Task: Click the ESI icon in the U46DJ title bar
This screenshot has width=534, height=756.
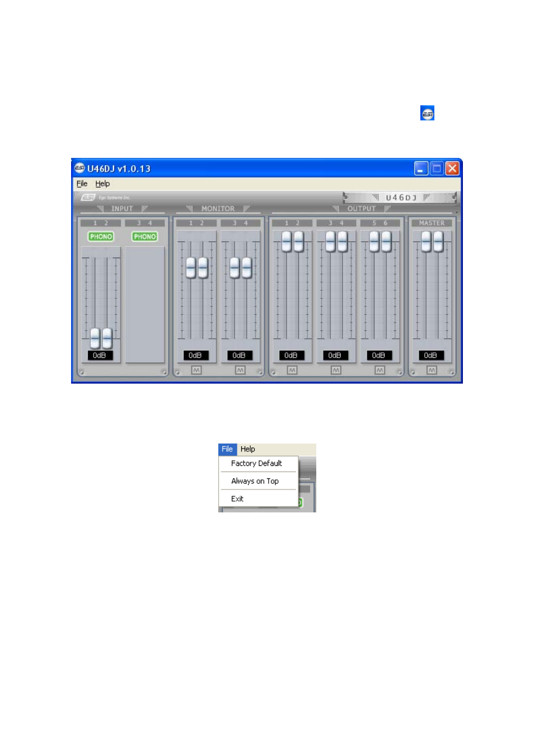Action: pyautogui.click(x=79, y=168)
